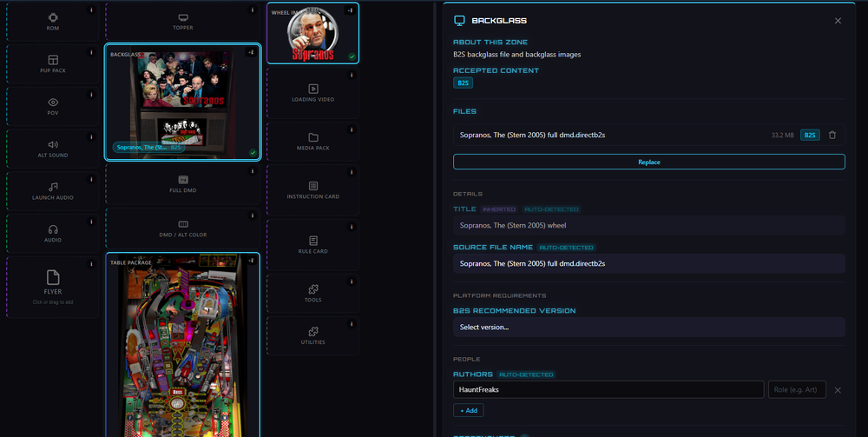The image size is (868, 437).
Task: Click the 33.2 MB file size text
Action: click(783, 136)
